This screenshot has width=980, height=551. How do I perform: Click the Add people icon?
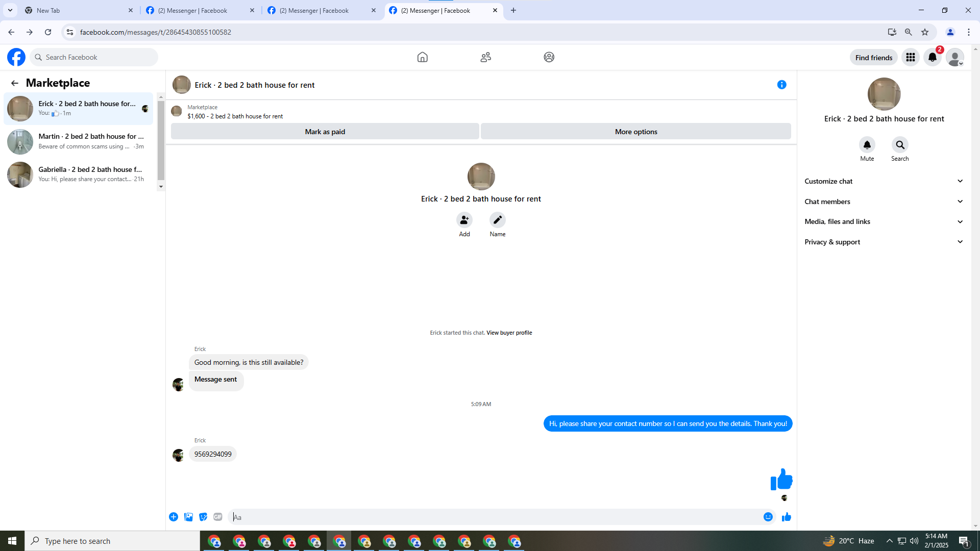coord(464,220)
